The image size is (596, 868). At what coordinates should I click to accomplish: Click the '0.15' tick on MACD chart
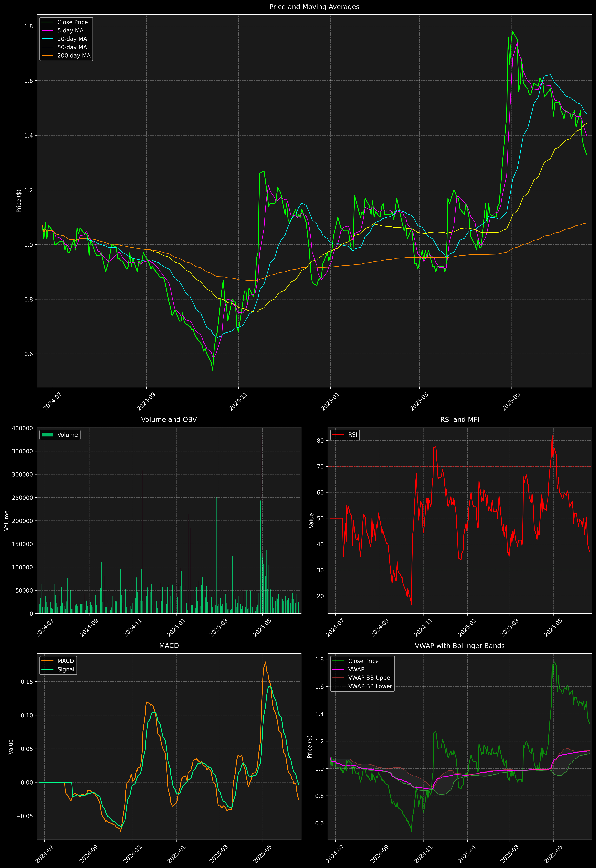(x=27, y=682)
